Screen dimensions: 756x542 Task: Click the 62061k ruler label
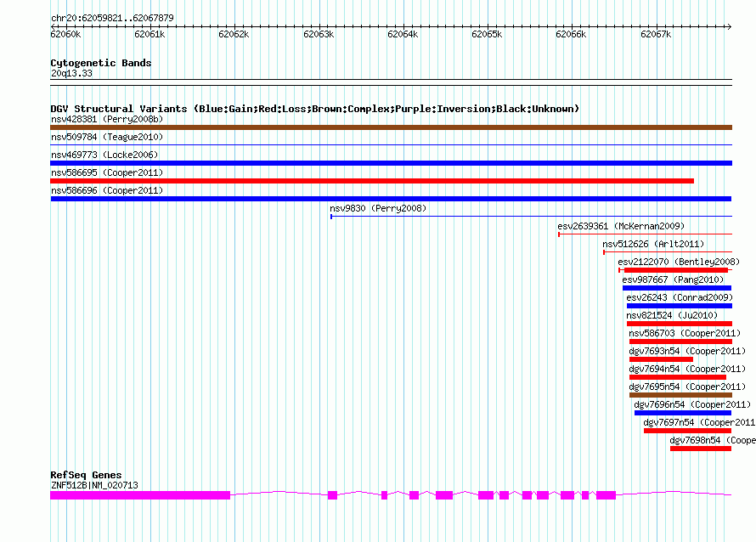click(150, 34)
